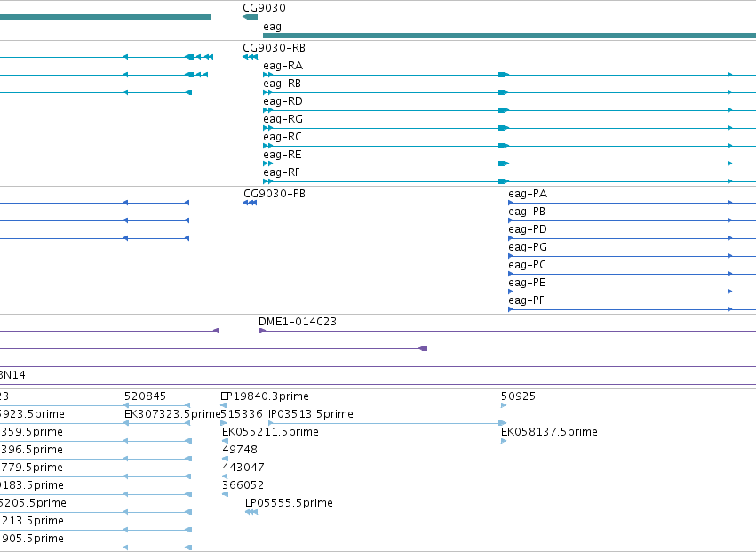Screen dimensions: 756x552
Task: Click the IP03513.5prime feature line
Action: (x=387, y=424)
